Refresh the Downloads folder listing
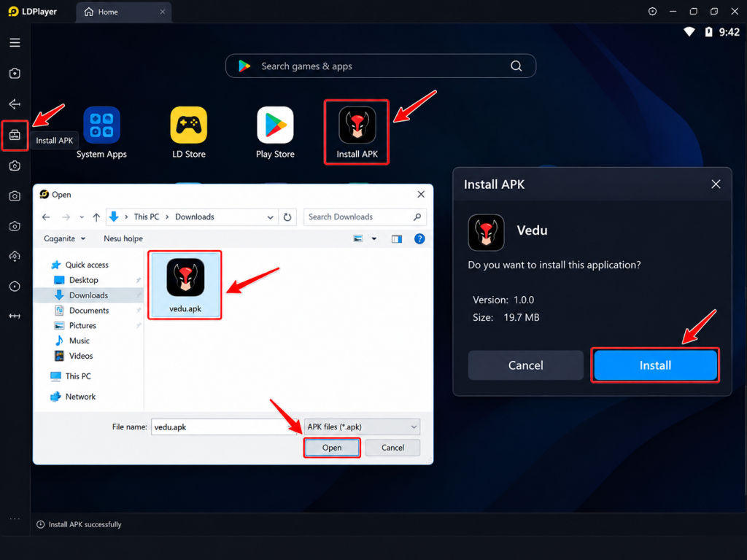The image size is (747, 560). [x=287, y=217]
